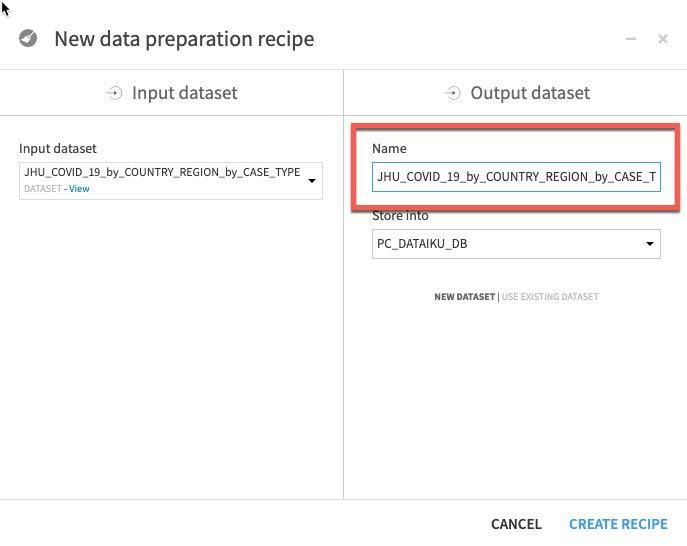The image size is (687, 546).
Task: Click the DATASET type text under input
Action: 42,189
